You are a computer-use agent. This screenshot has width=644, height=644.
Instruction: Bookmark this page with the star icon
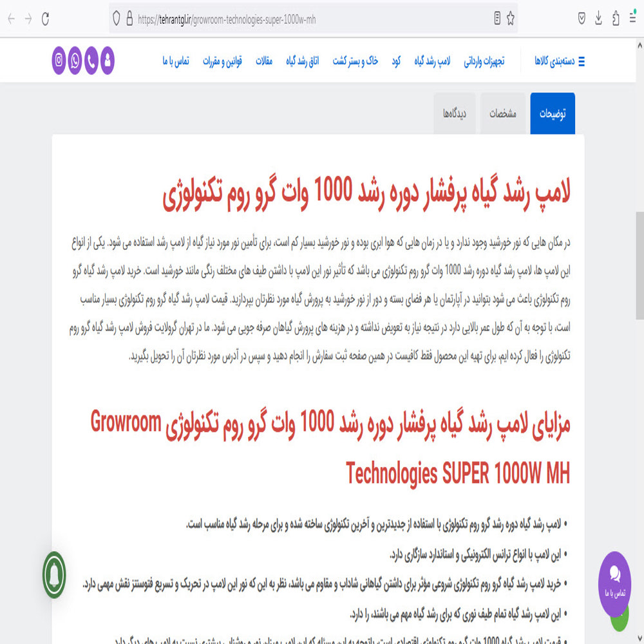click(x=511, y=19)
